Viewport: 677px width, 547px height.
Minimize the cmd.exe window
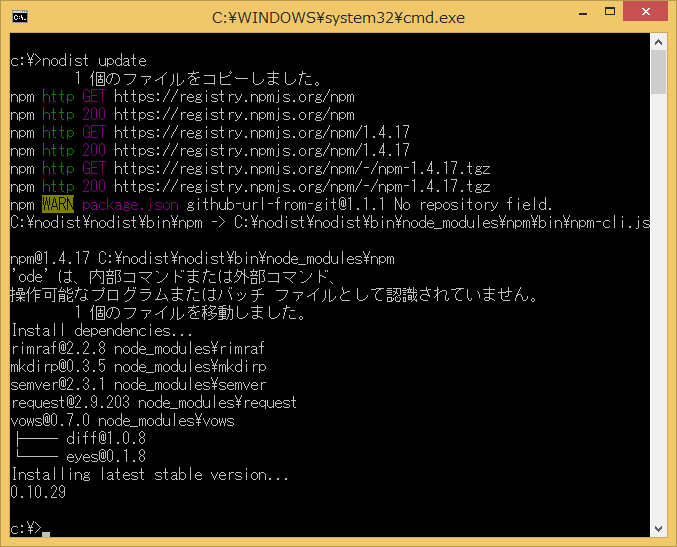click(583, 13)
